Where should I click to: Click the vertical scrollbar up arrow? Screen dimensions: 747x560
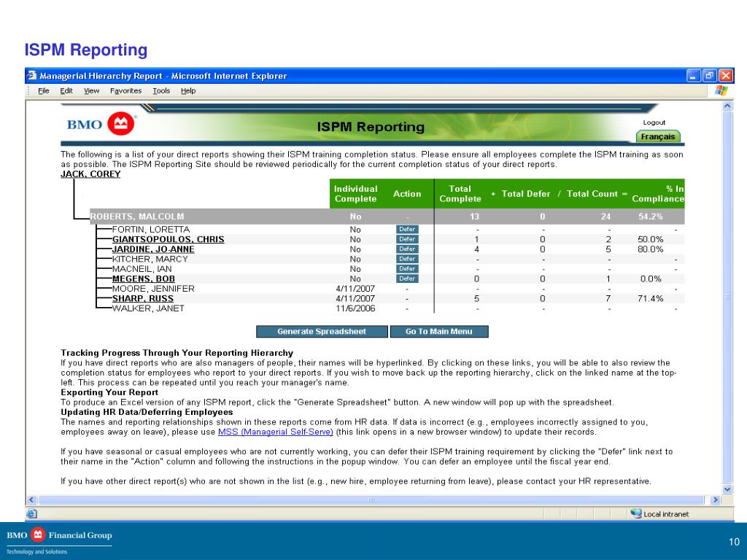click(x=727, y=106)
